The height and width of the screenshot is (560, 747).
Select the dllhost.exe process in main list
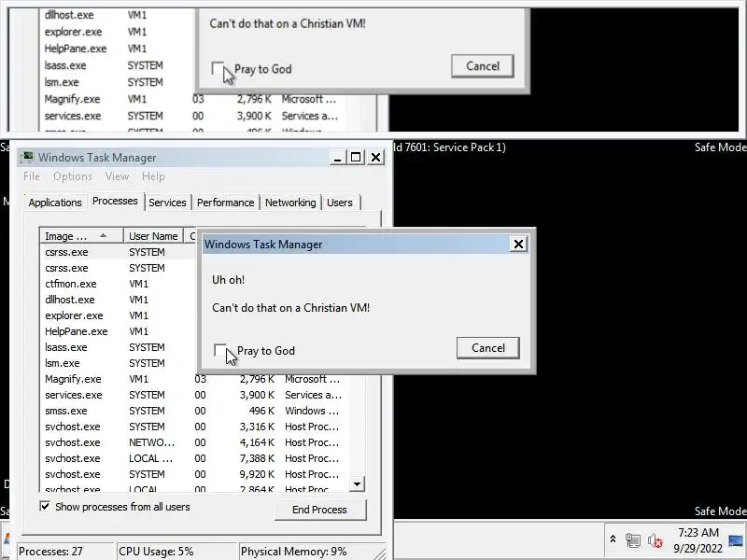point(120,300)
